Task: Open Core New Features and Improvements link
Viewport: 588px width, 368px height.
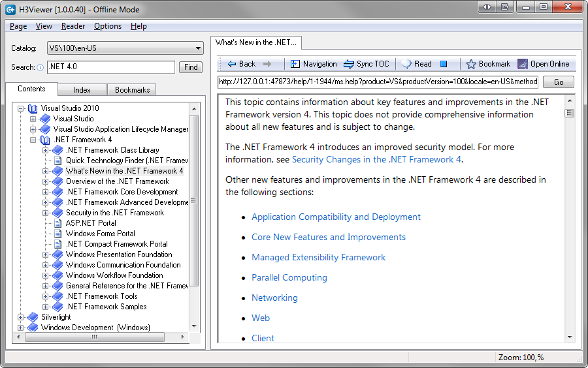Action: (x=329, y=238)
